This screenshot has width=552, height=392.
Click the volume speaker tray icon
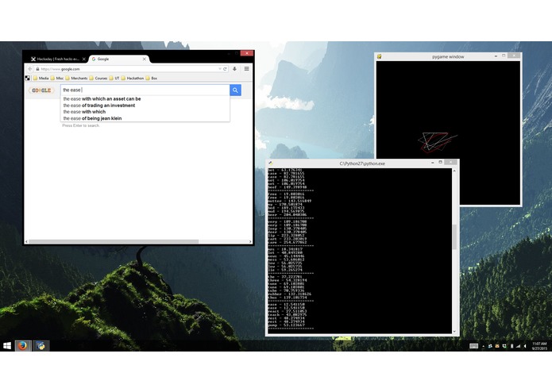click(525, 346)
